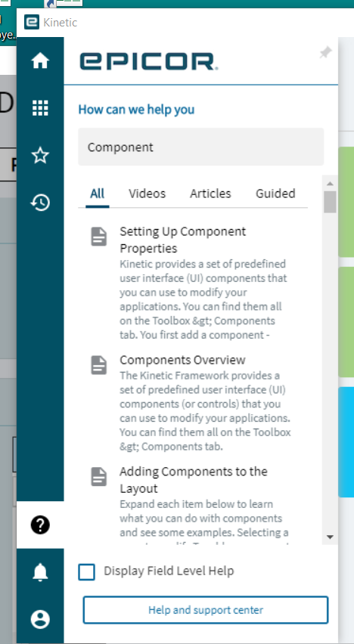The image size is (354, 644).
Task: Open the apps grid menu icon
Action: tap(40, 108)
